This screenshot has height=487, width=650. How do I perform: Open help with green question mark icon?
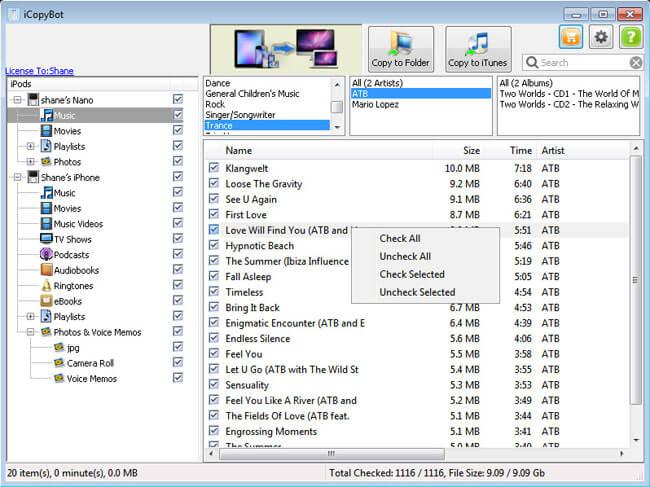pyautogui.click(x=630, y=37)
